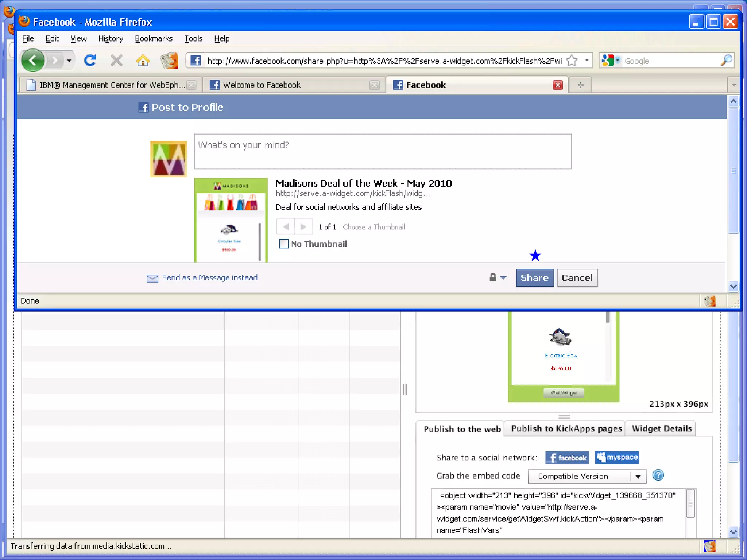747x560 pixels.
Task: Switch to Welcome to Facebook tab
Action: coord(262,85)
